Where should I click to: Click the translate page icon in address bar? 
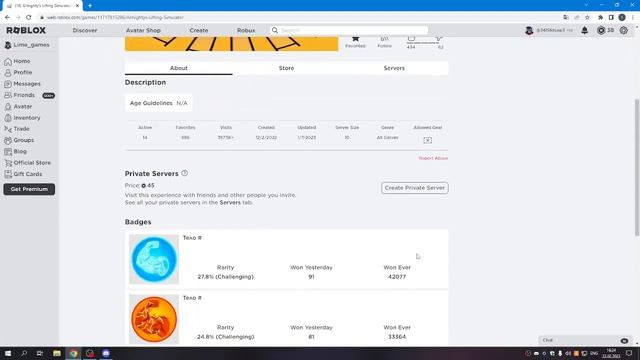(565, 17)
